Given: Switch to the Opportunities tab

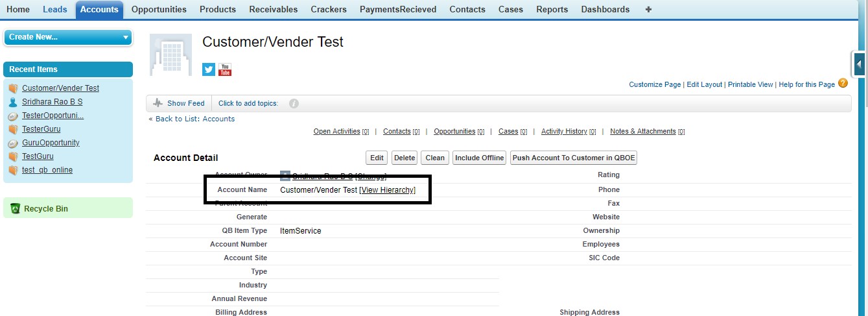Looking at the screenshot, I should (x=159, y=10).
